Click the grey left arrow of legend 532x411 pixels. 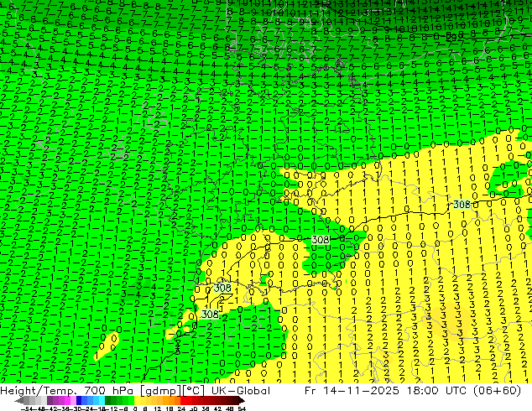tap(18, 401)
